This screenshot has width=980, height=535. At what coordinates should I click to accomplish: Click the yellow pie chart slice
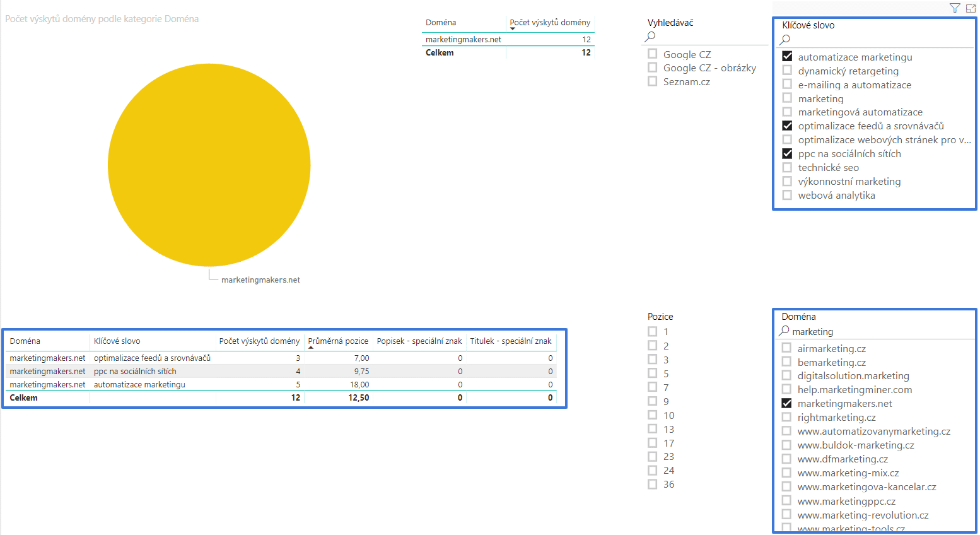(209, 165)
